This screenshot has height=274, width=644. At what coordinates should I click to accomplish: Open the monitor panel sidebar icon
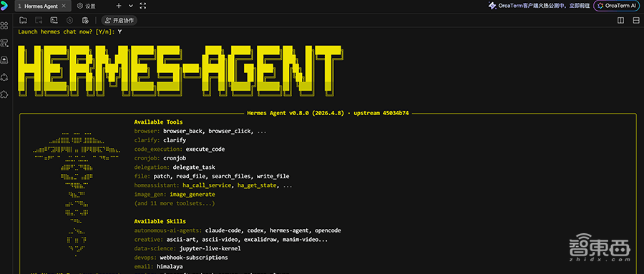(x=4, y=60)
